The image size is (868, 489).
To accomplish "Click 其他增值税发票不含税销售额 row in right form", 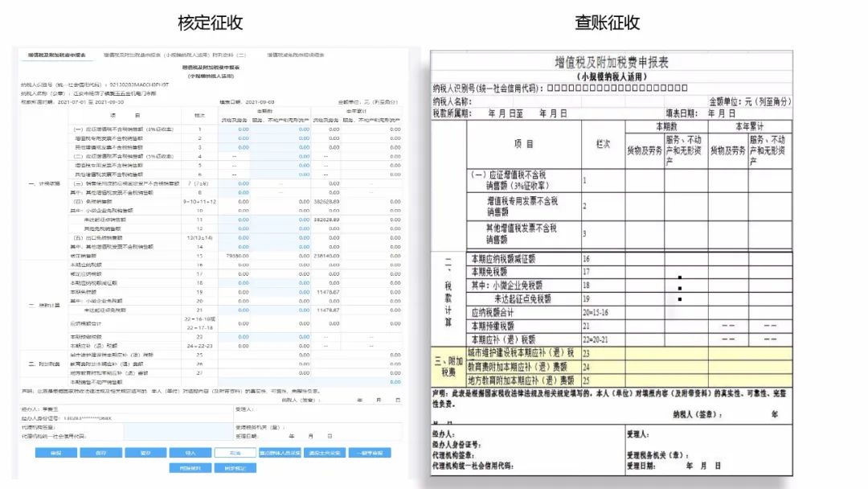I will pyautogui.click(x=628, y=234).
